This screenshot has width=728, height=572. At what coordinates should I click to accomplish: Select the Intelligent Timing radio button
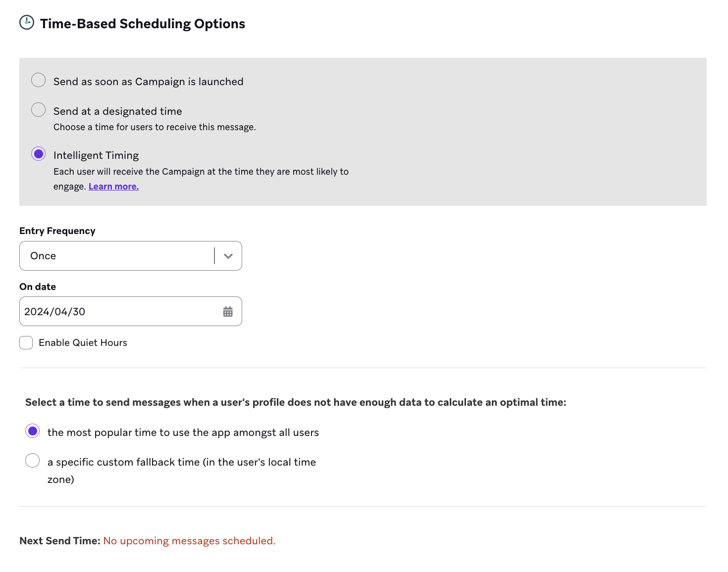[x=38, y=154]
